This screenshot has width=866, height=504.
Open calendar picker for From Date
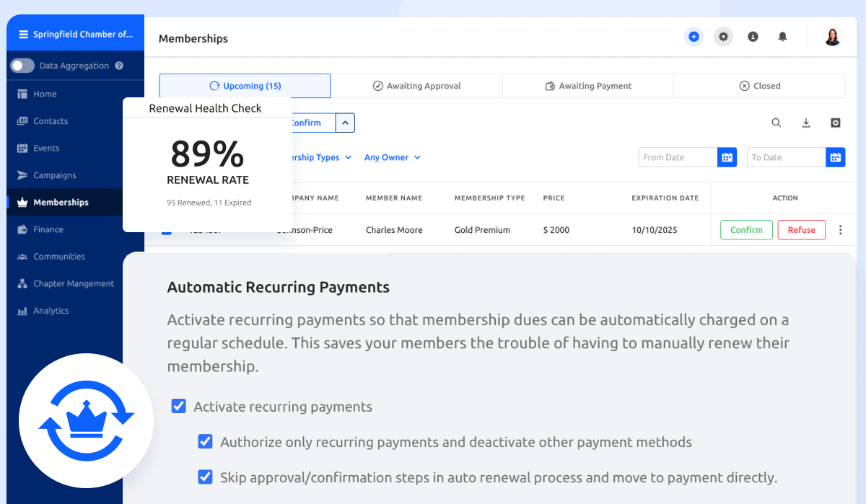(x=727, y=157)
